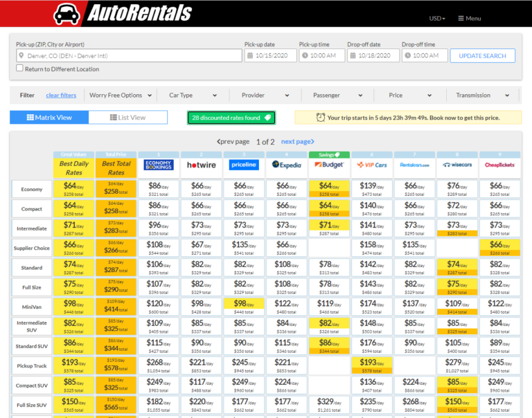This screenshot has height=418, width=532.
Task: Open the drop-off time 10:00 AM selector
Action: [x=425, y=55]
